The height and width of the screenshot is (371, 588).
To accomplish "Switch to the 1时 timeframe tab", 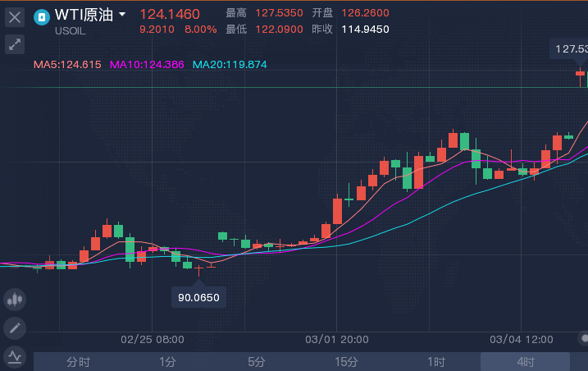I will point(436,362).
